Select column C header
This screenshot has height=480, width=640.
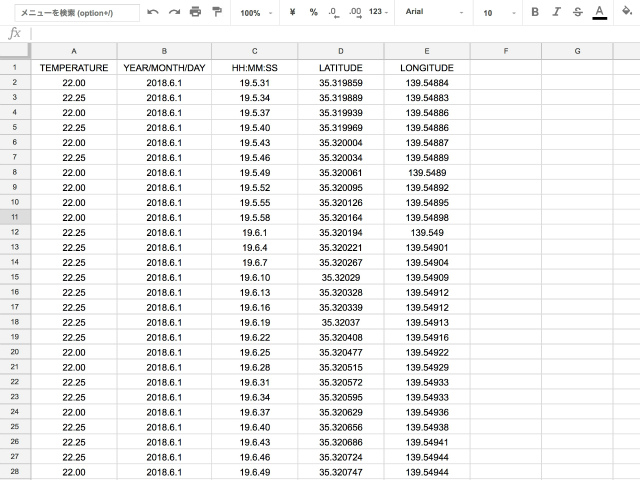click(255, 51)
